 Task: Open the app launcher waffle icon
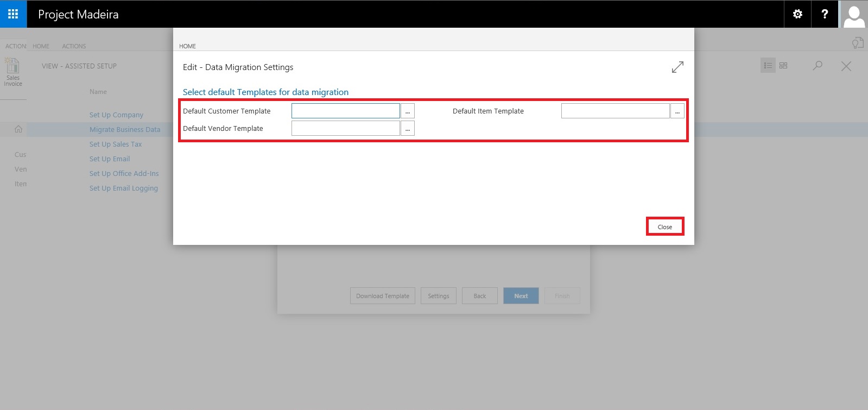click(x=13, y=14)
